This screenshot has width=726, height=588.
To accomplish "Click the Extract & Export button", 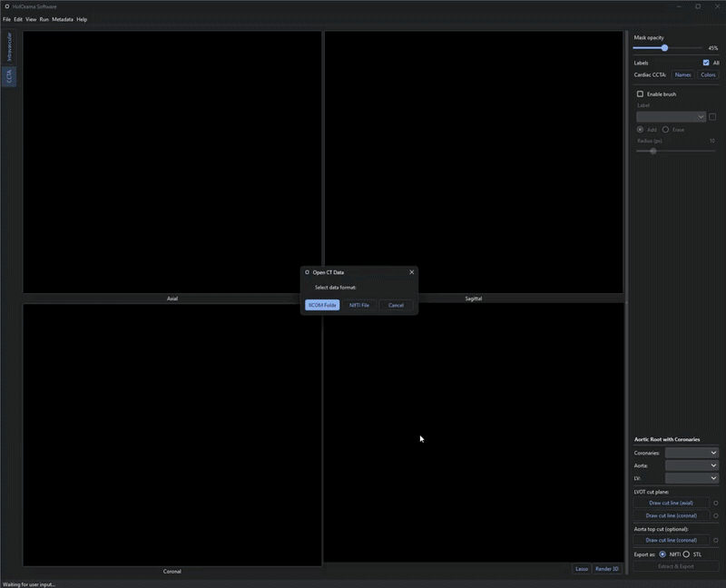I will point(675,566).
